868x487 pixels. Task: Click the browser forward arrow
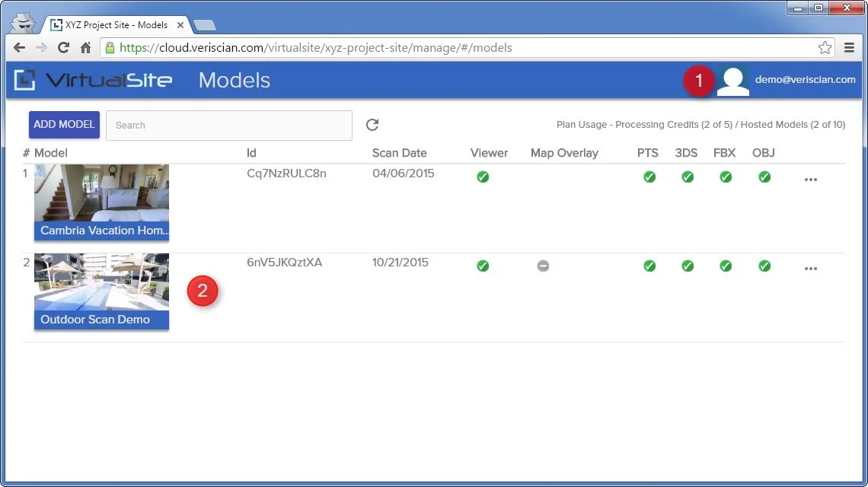coord(42,48)
